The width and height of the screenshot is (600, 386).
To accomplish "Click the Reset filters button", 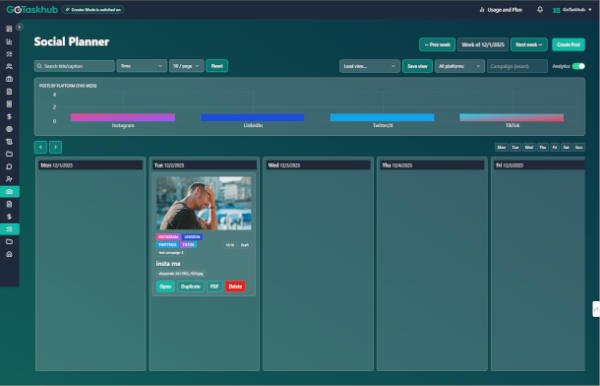I will pos(217,66).
